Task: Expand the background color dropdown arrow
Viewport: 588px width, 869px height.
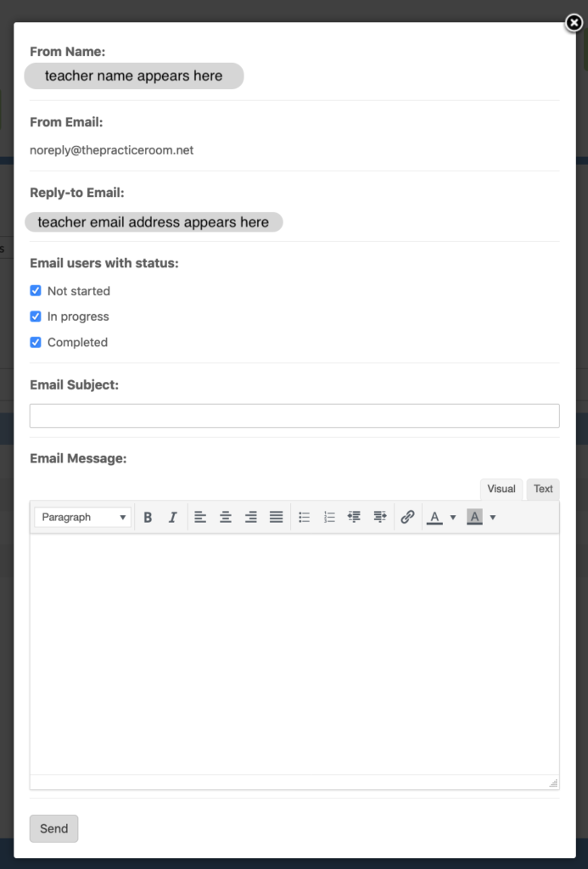Action: pos(493,517)
